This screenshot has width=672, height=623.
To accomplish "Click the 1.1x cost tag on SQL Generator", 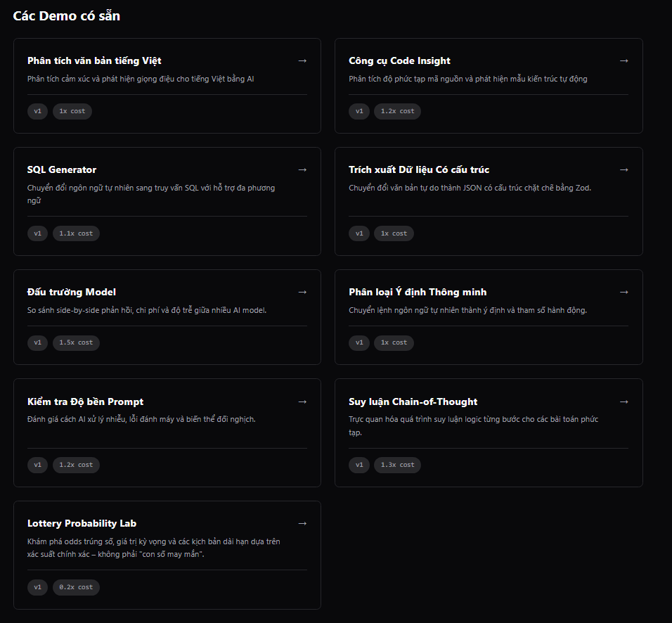I will pyautogui.click(x=76, y=233).
